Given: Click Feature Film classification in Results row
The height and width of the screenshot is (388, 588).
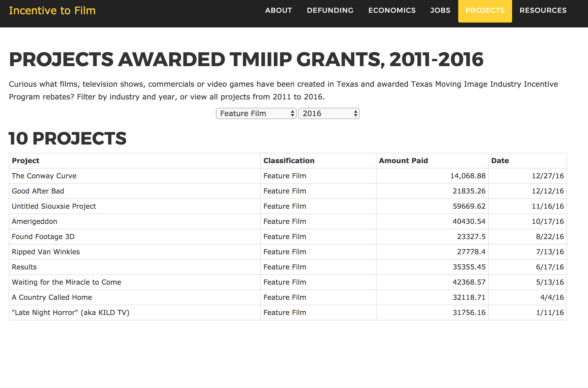Looking at the screenshot, I should tap(285, 267).
